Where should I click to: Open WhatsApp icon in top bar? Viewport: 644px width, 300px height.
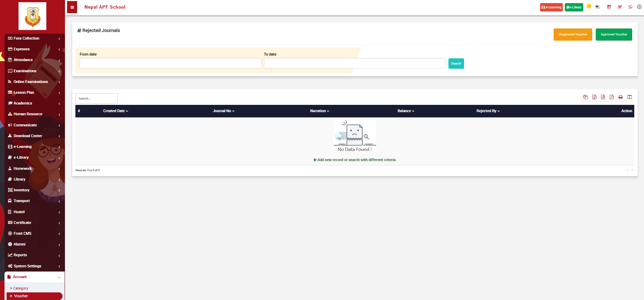[630, 7]
